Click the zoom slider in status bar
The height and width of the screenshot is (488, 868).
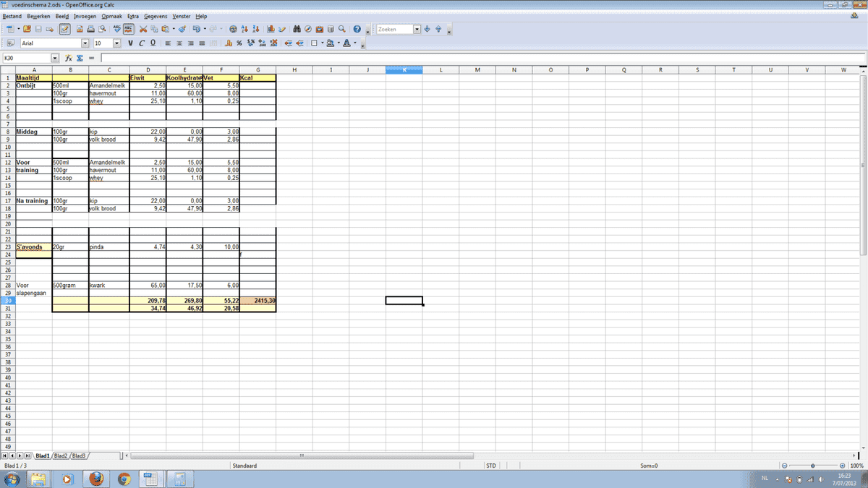pyautogui.click(x=813, y=466)
